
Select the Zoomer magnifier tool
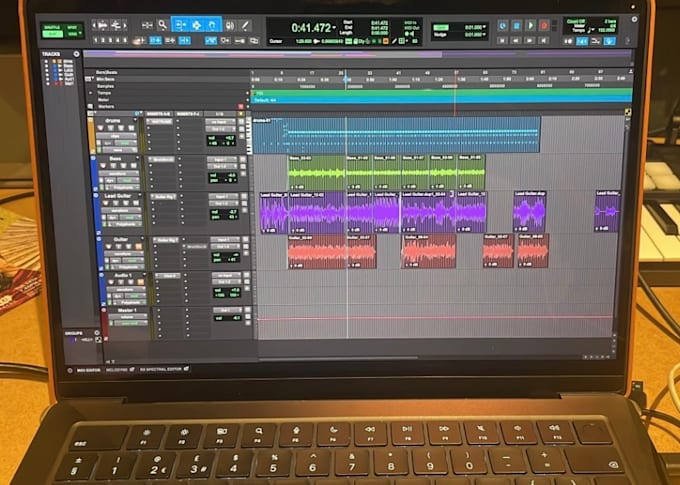point(163,25)
